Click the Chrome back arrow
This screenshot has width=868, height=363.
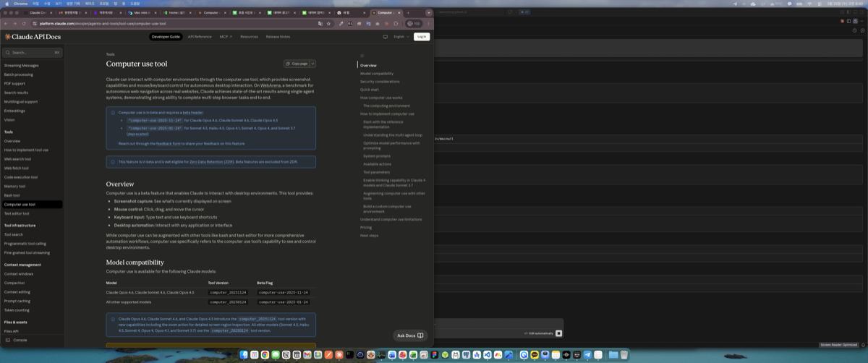(6, 24)
